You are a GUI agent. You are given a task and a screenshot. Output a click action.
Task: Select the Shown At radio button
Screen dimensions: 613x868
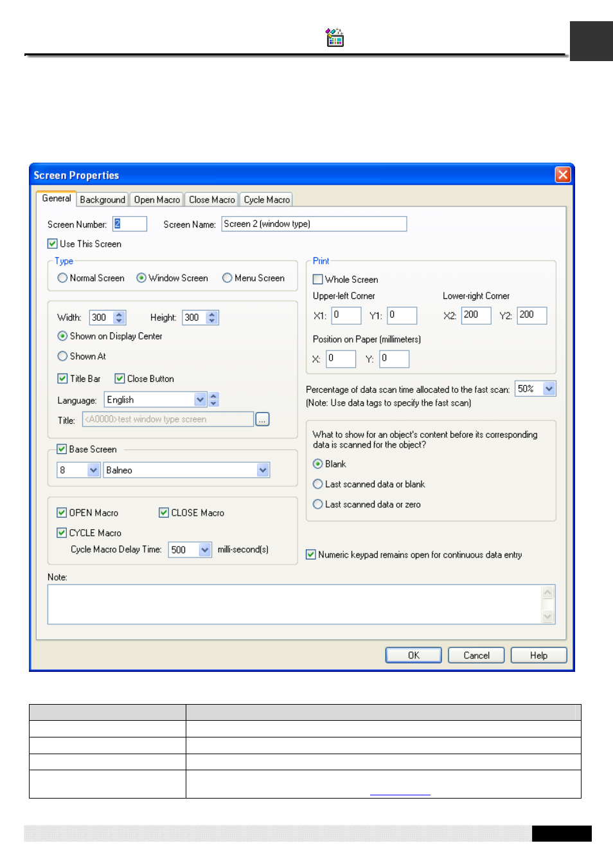(62, 356)
